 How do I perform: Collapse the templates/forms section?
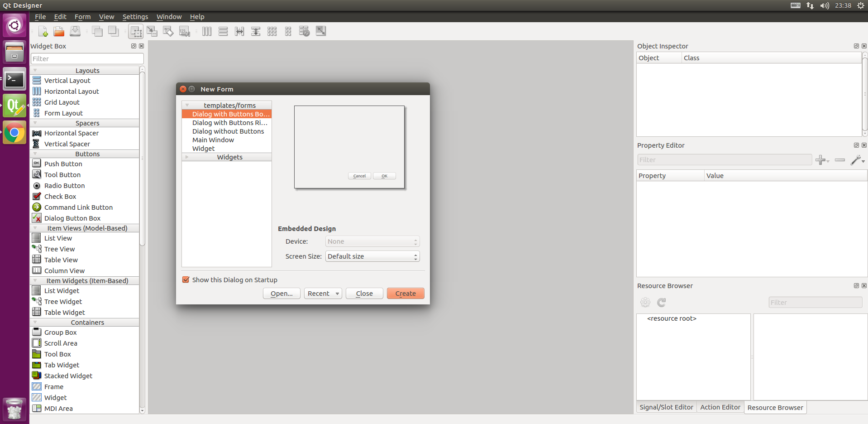point(187,105)
